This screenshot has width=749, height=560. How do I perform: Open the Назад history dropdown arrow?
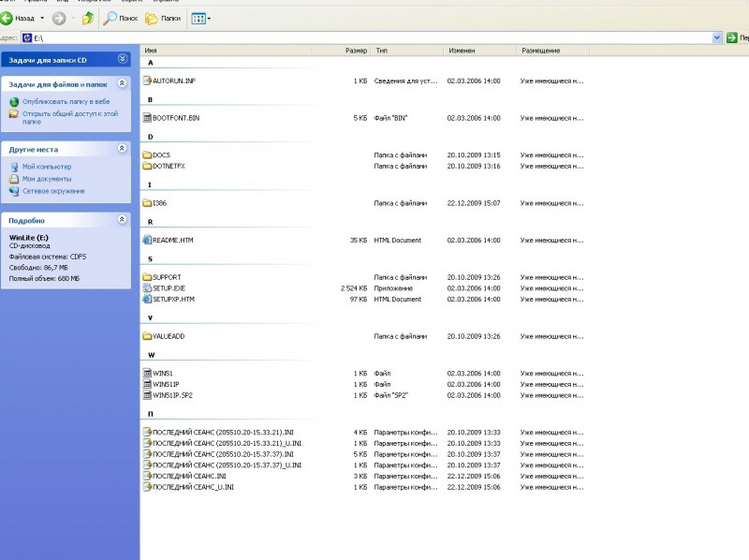pos(42,19)
